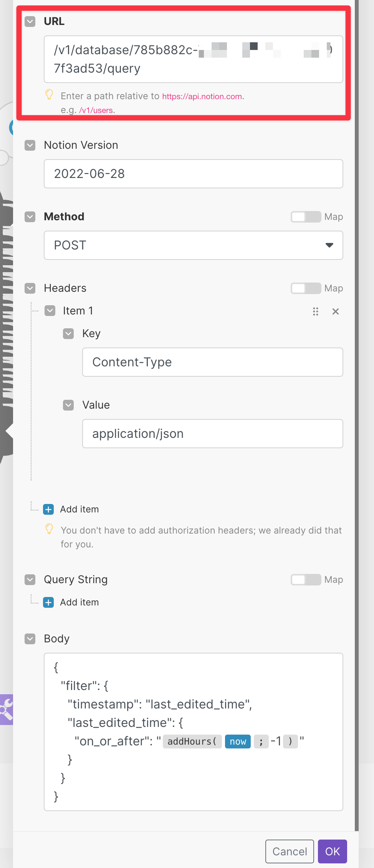Click the Cancel button
Image resolution: width=374 pixels, height=868 pixels.
[x=290, y=851]
